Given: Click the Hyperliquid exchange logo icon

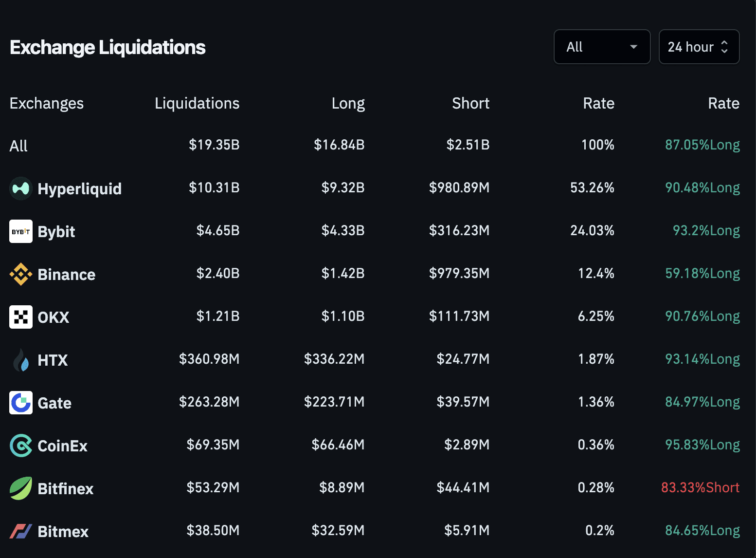Looking at the screenshot, I should pyautogui.click(x=21, y=188).
